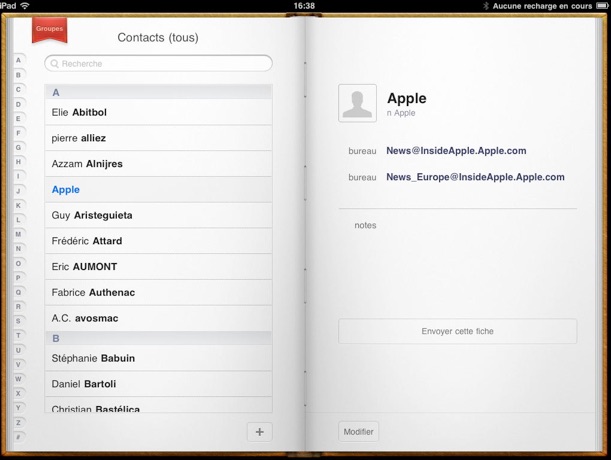
Task: Jump to index tab R
Action: [x=18, y=307]
